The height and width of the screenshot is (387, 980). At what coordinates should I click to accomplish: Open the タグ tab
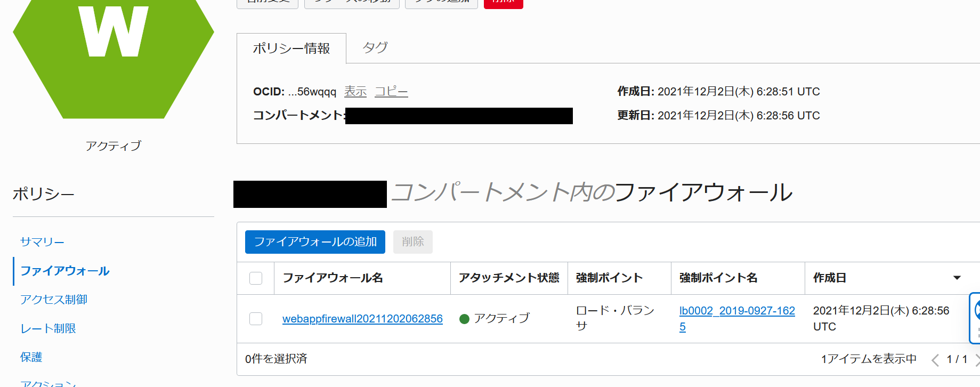(x=375, y=47)
